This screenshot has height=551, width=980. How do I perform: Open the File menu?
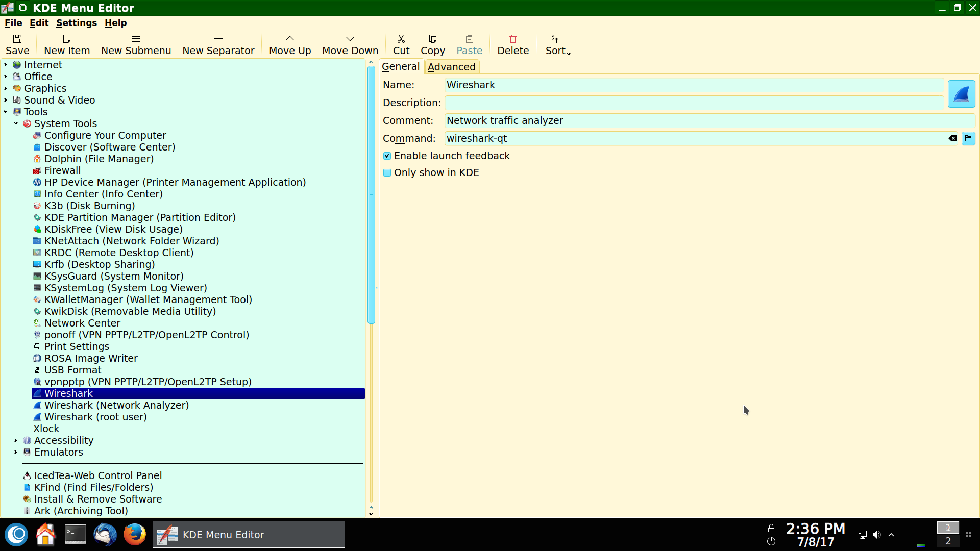pos(13,23)
